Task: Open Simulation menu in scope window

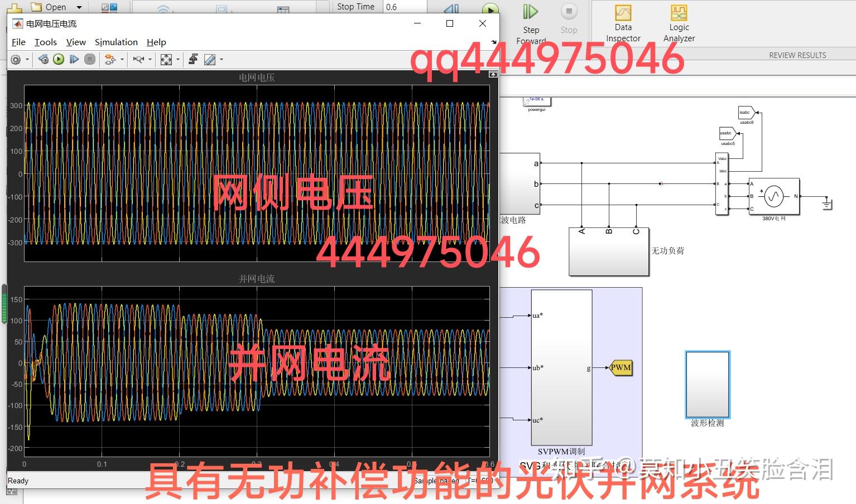Action: pyautogui.click(x=116, y=42)
